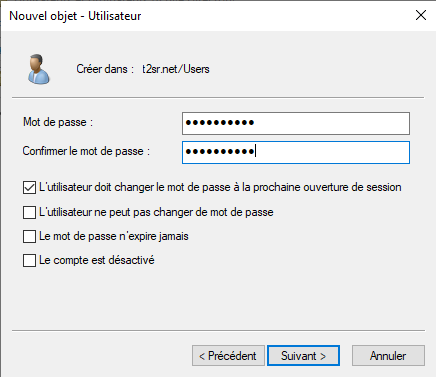Click the Créer dans label
Image resolution: width=436 pixels, height=377 pixels.
(x=105, y=69)
